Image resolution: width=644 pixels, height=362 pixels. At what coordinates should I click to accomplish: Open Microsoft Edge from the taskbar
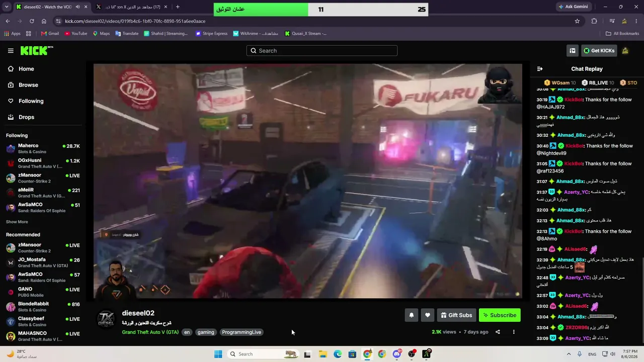pos(338,354)
